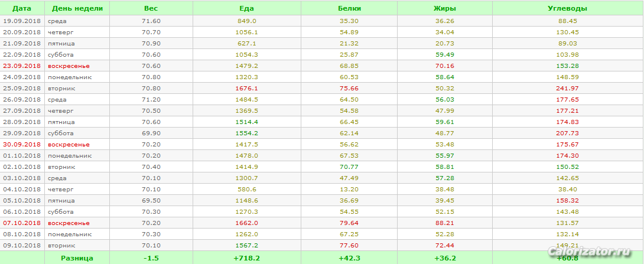Click the Жиры column header
The width and height of the screenshot is (644, 264).
444,8
